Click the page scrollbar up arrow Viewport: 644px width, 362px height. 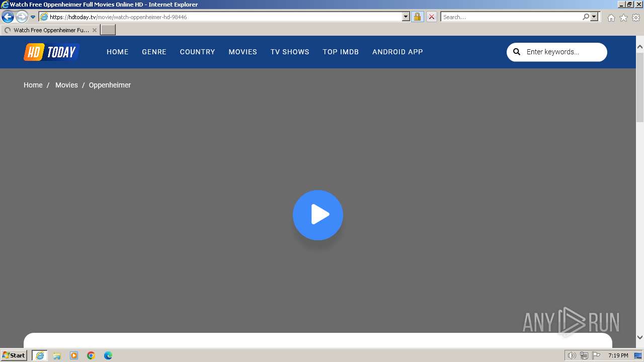point(640,47)
